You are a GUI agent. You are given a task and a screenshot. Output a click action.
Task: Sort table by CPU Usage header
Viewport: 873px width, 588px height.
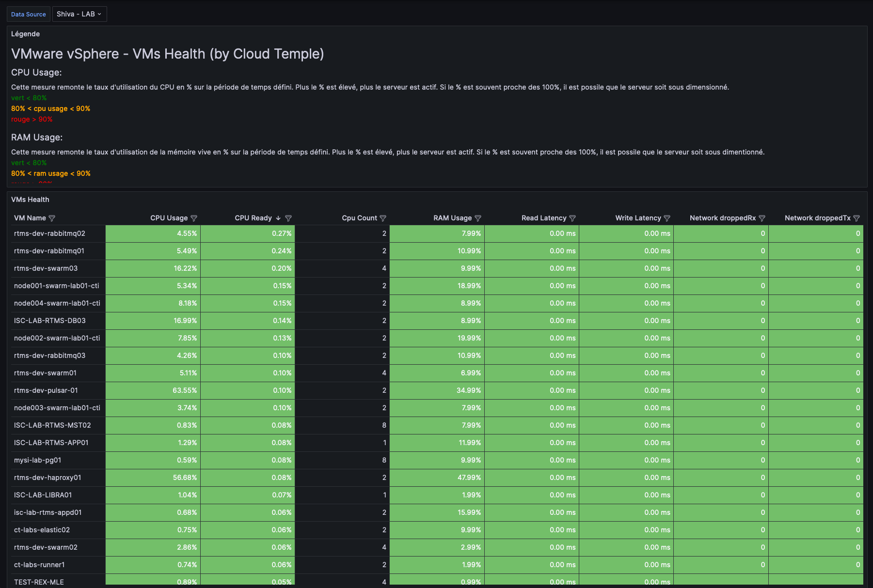point(169,218)
